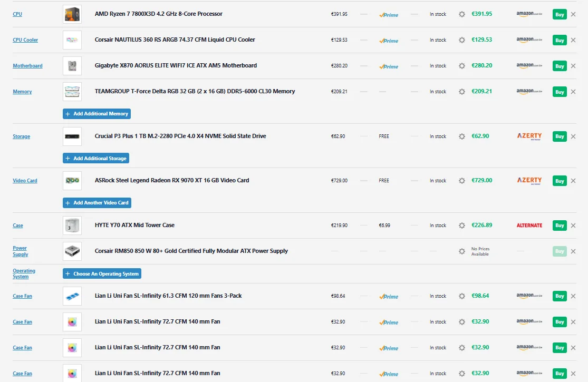Buy the Lian Li 120 mm 3-Pack fans
Screen dimensions: 588x382
tap(560, 296)
